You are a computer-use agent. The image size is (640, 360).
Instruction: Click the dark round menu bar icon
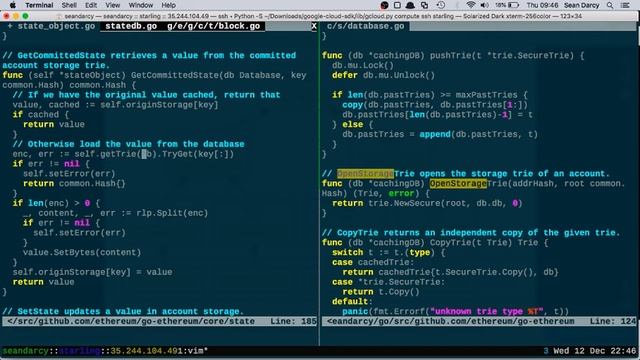(x=384, y=5)
